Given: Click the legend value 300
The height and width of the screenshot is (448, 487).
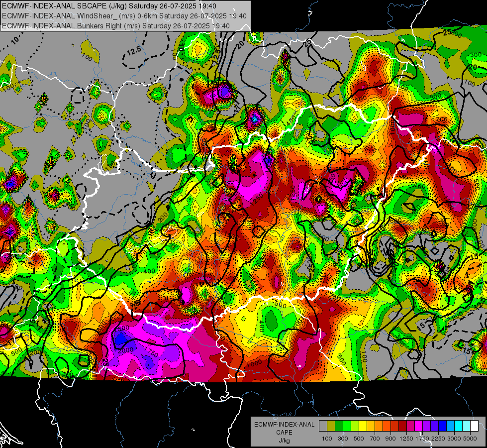Looking at the screenshot, I should 343,439.
